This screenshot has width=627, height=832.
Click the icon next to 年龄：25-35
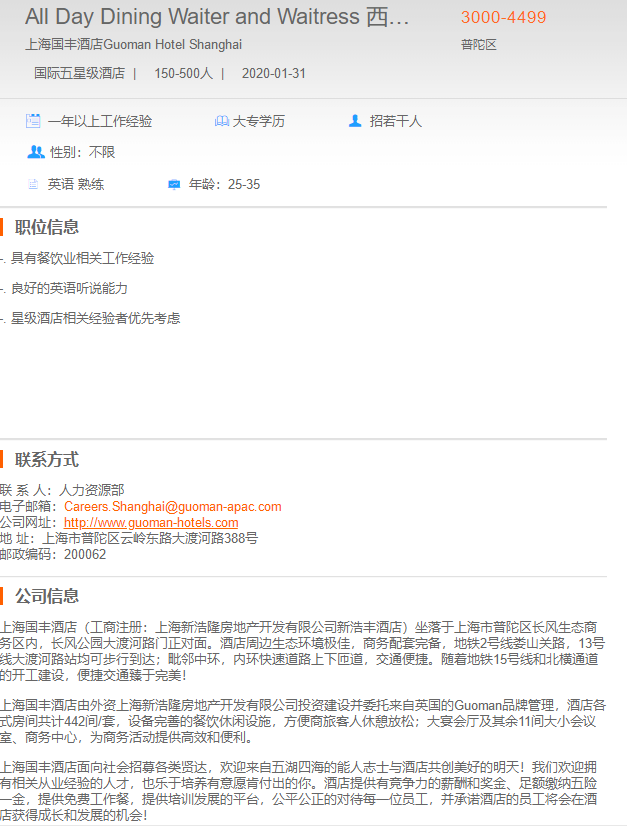[x=174, y=184]
